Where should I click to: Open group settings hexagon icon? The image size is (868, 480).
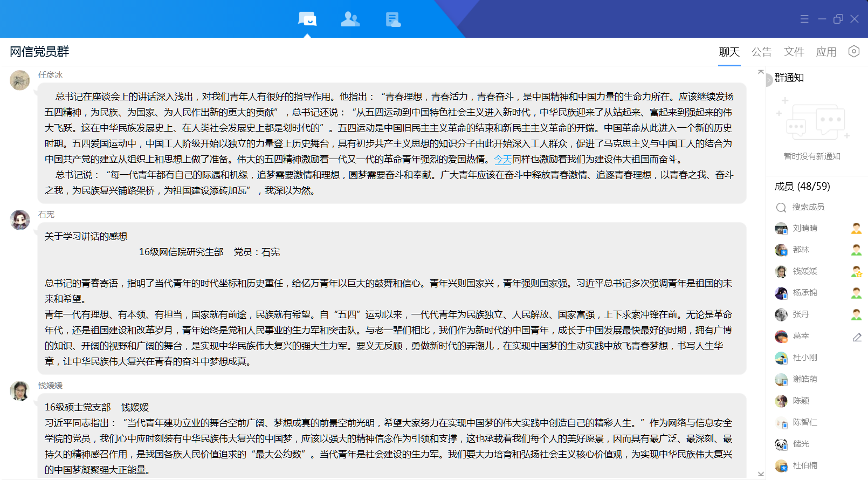click(x=854, y=51)
